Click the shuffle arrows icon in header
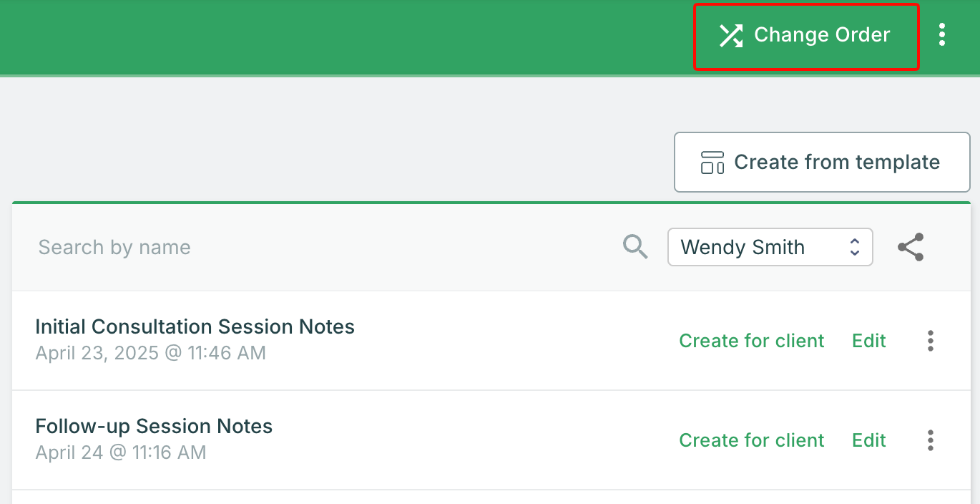This screenshot has height=504, width=980. 730,35
